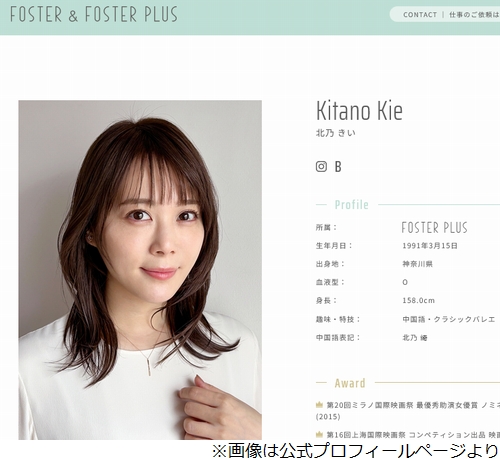
Task: Open the CONTACT link in header
Action: [420, 15]
